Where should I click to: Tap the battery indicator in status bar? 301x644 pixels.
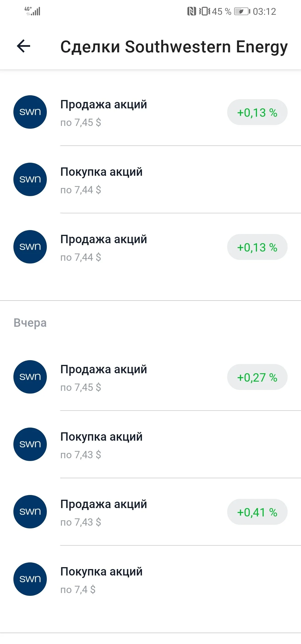[242, 11]
